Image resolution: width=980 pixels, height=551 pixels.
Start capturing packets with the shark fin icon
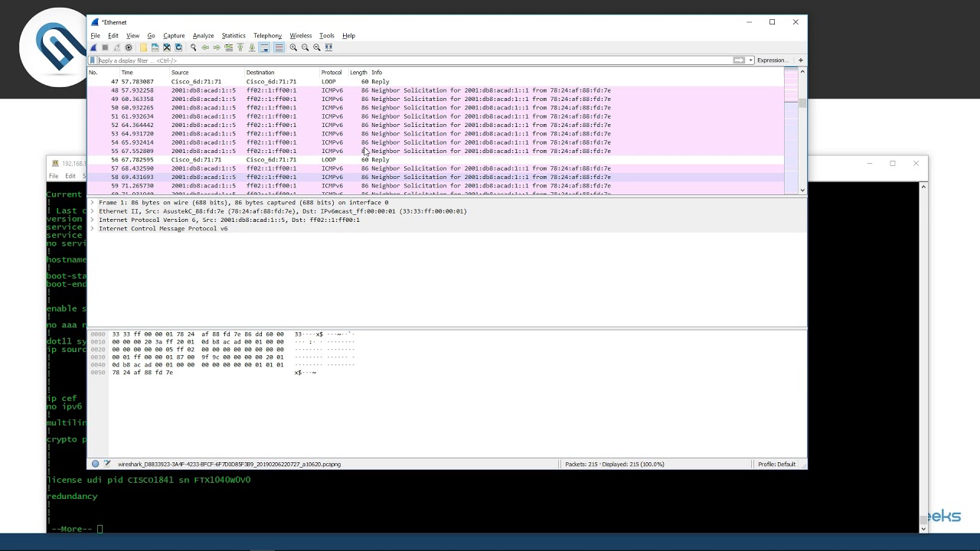coord(93,47)
